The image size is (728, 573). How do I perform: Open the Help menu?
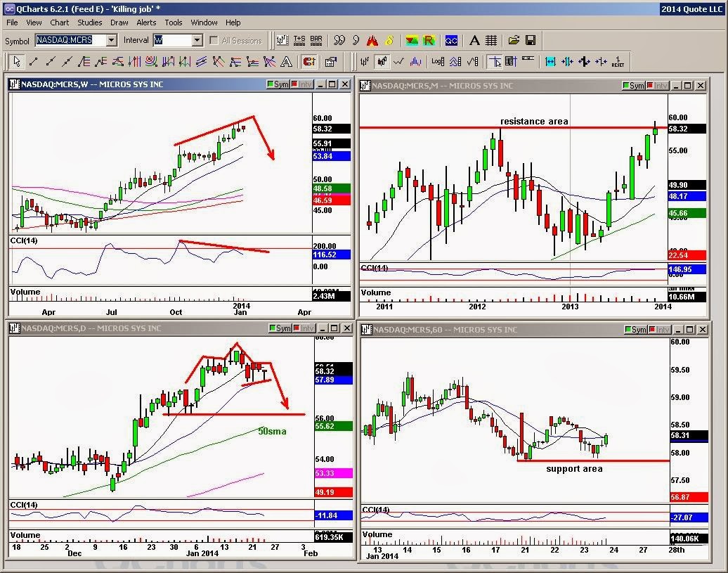tap(233, 22)
